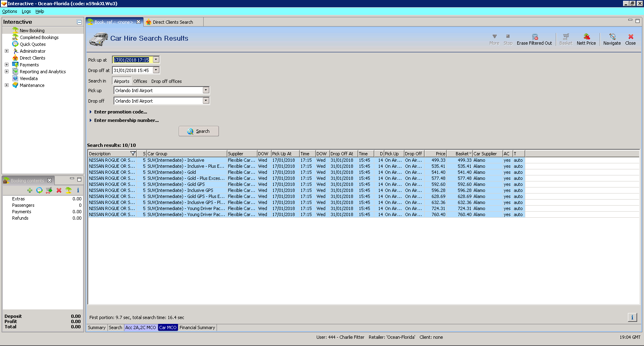Switch to the Search bottom tab
The height and width of the screenshot is (346, 644).
(x=116, y=327)
